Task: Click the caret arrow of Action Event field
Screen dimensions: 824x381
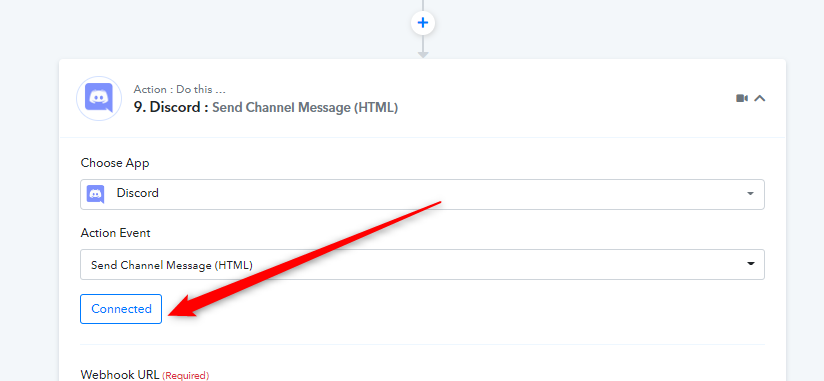Action: [x=751, y=264]
